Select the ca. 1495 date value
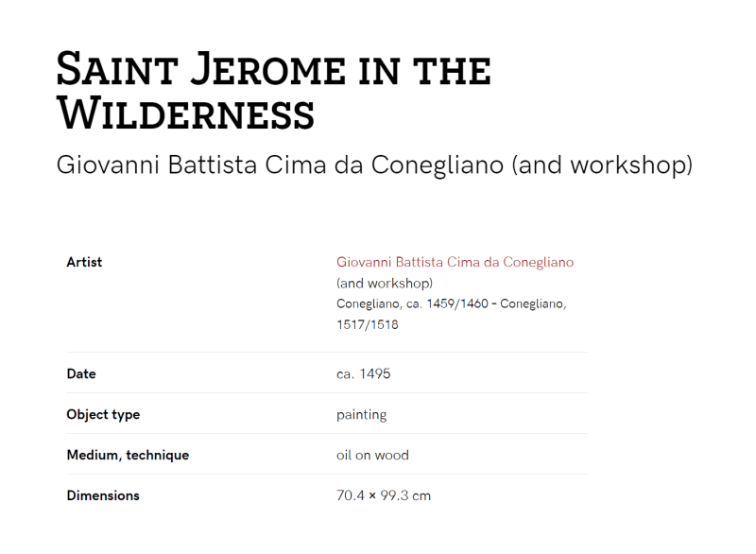The image size is (756, 554). tap(364, 373)
